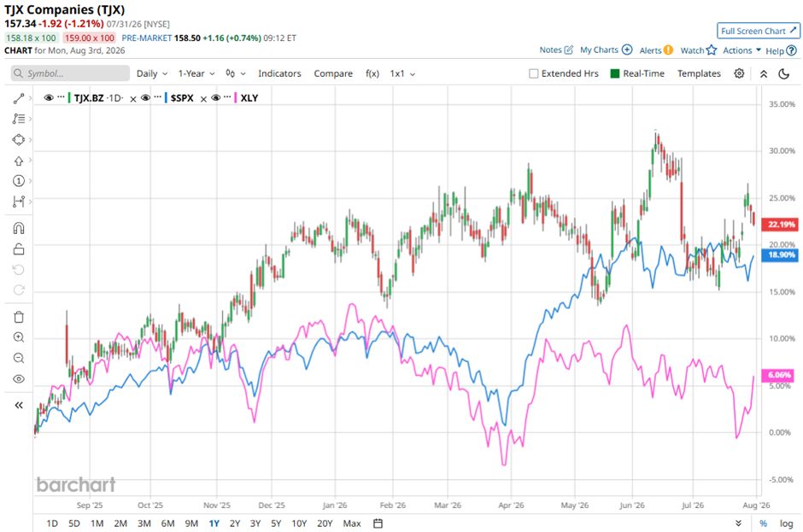Click the Help question mark icon
The image size is (803, 532).
791,50
